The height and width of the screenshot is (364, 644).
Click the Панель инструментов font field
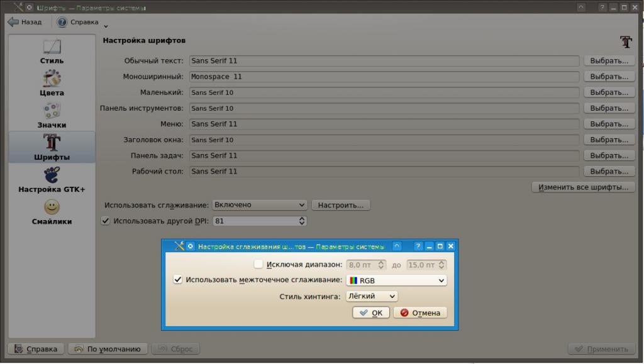pyautogui.click(x=384, y=108)
